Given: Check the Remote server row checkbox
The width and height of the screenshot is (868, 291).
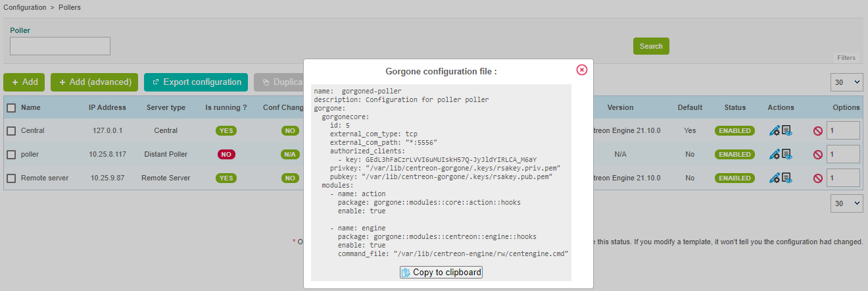Looking at the screenshot, I should [x=11, y=178].
